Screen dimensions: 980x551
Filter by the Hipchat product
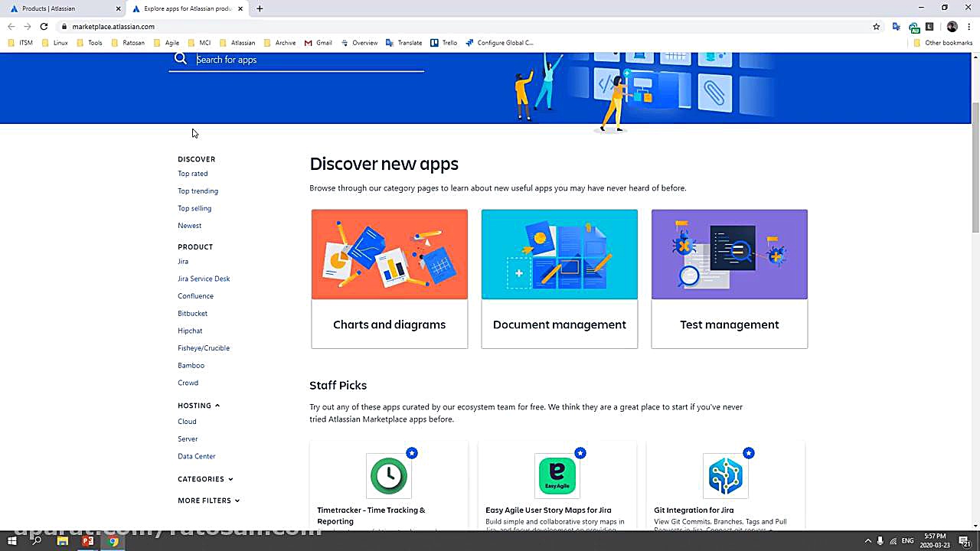tap(190, 331)
